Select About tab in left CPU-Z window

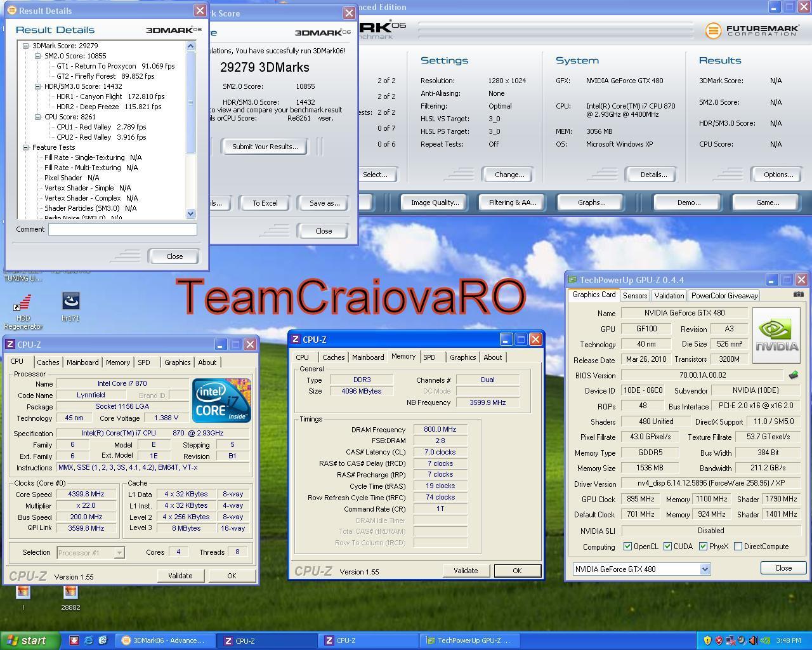click(x=207, y=362)
